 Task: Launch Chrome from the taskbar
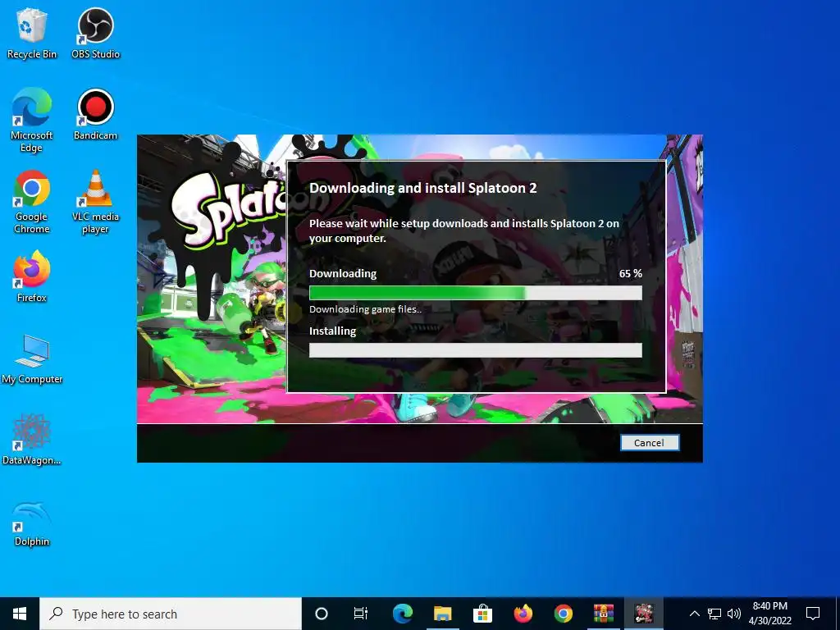click(x=563, y=614)
